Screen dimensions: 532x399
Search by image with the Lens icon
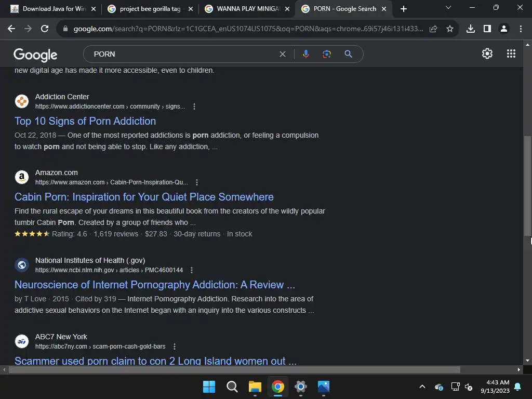coord(327,54)
